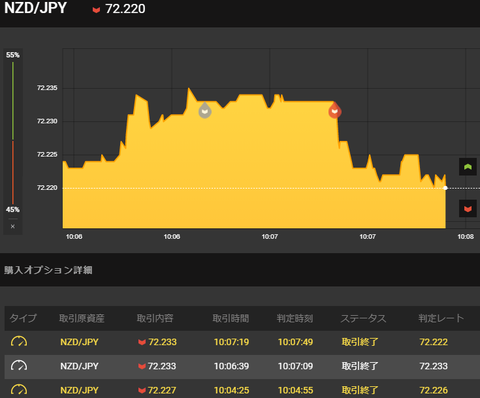Sort by 取引時間 column header
This screenshot has width=480, height=398.
231,318
